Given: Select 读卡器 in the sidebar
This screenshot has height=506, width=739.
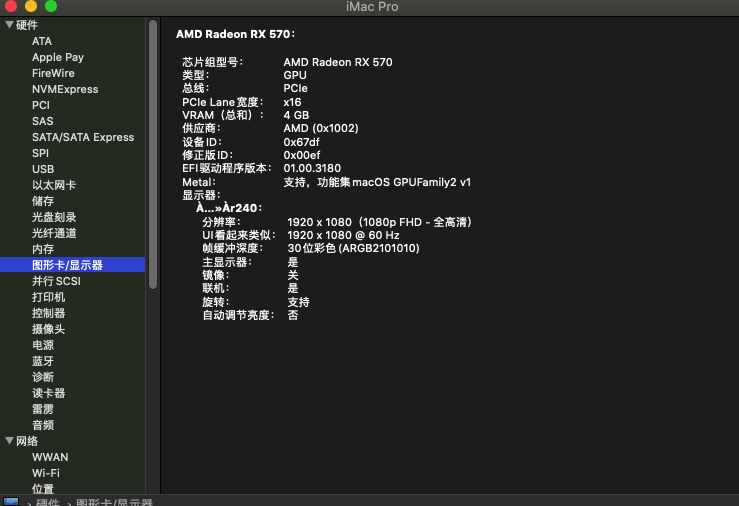Looking at the screenshot, I should coord(49,393).
